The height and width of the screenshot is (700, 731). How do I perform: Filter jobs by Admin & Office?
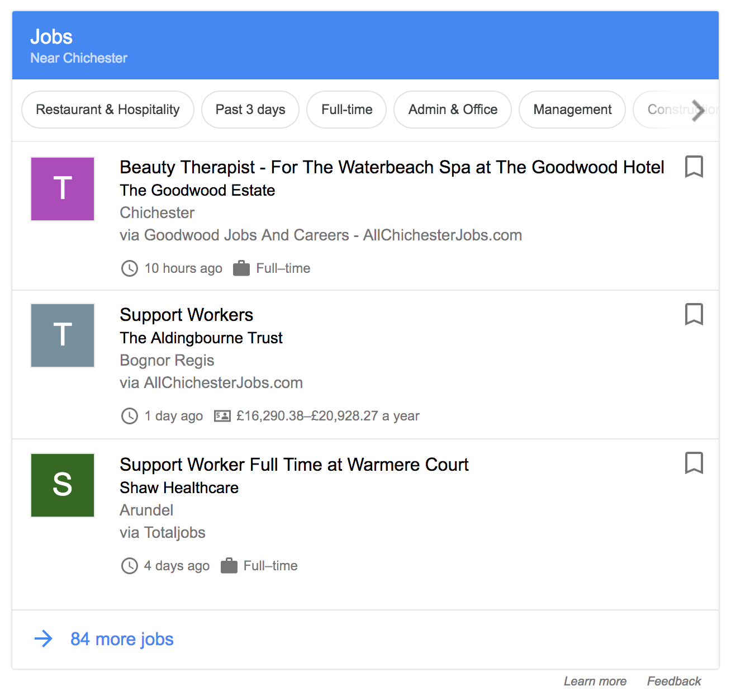(453, 110)
